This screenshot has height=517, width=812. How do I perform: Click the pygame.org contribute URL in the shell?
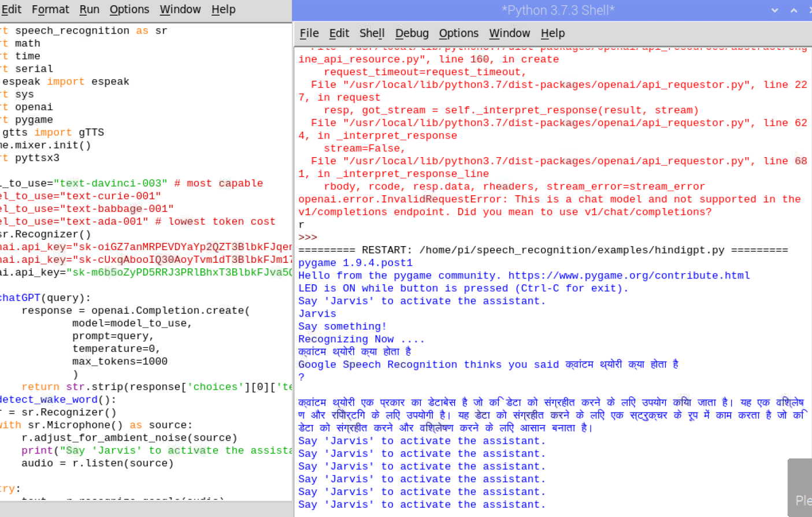(629, 276)
